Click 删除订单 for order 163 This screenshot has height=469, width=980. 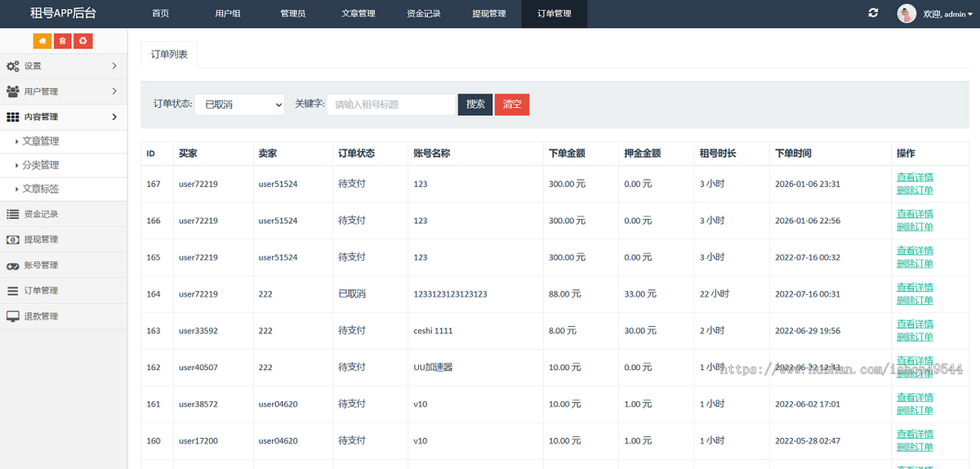tap(915, 337)
